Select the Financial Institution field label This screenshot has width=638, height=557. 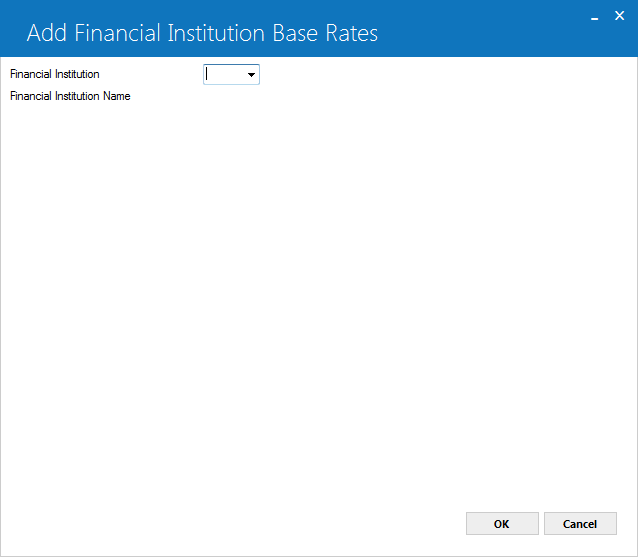(55, 74)
